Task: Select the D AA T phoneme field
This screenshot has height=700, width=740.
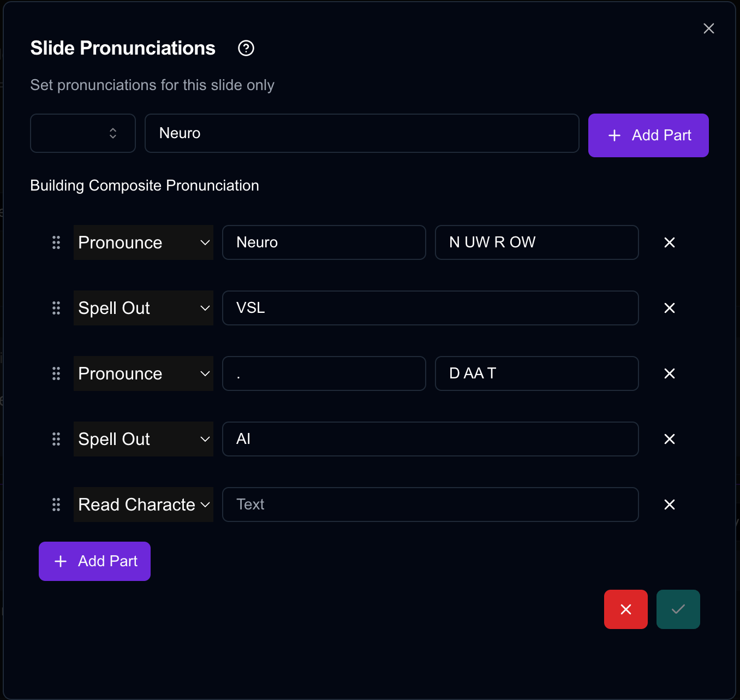Action: (536, 373)
